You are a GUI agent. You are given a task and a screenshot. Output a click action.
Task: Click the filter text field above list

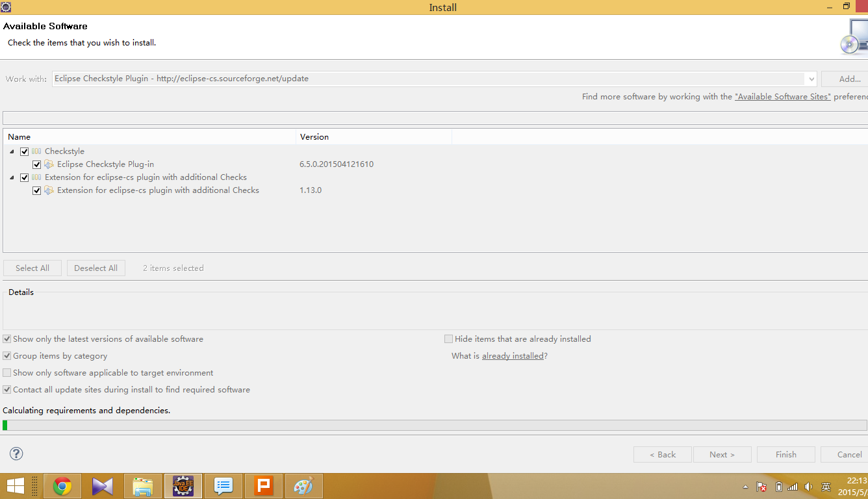[435, 118]
